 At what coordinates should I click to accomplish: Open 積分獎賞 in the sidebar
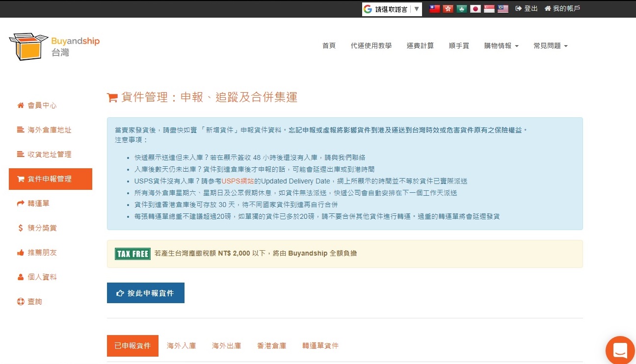pyautogui.click(x=42, y=228)
